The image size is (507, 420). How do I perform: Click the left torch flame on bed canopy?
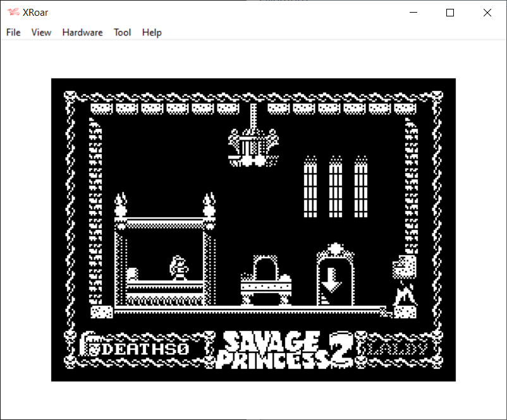point(121,204)
